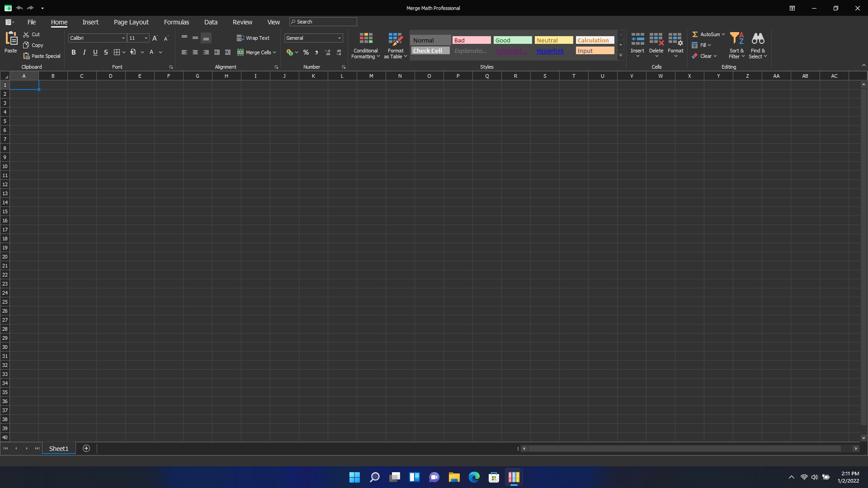Screen dimensions: 868x488
Task: Toggle Bold formatting
Action: coord(73,52)
